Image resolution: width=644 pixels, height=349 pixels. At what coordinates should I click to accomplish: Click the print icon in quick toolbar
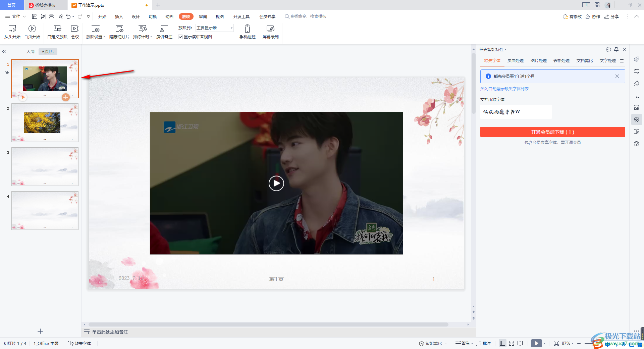point(51,16)
